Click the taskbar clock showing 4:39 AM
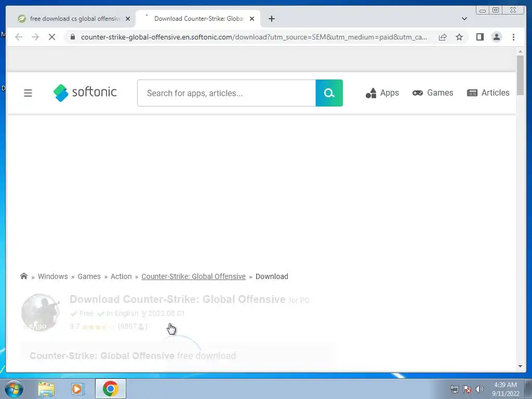The image size is (532, 399). click(x=506, y=389)
